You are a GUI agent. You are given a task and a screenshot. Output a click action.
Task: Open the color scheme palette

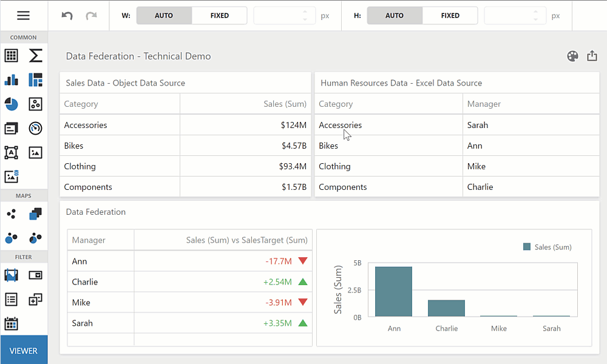pos(572,55)
